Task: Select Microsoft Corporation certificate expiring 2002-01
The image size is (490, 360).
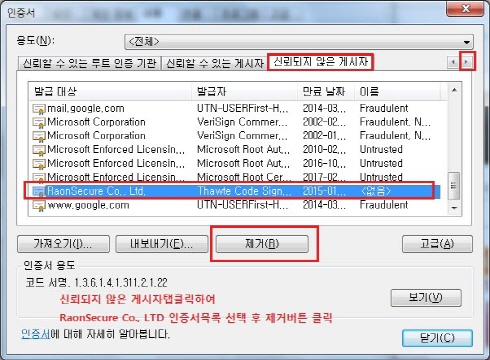Action: tap(237, 136)
